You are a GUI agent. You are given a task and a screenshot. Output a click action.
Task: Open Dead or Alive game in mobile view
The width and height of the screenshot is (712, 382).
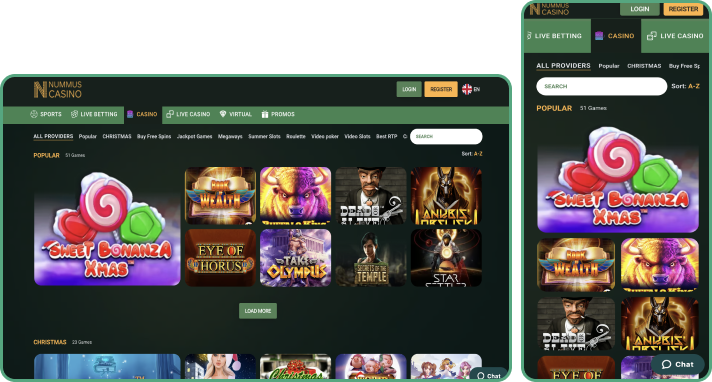[x=576, y=323]
